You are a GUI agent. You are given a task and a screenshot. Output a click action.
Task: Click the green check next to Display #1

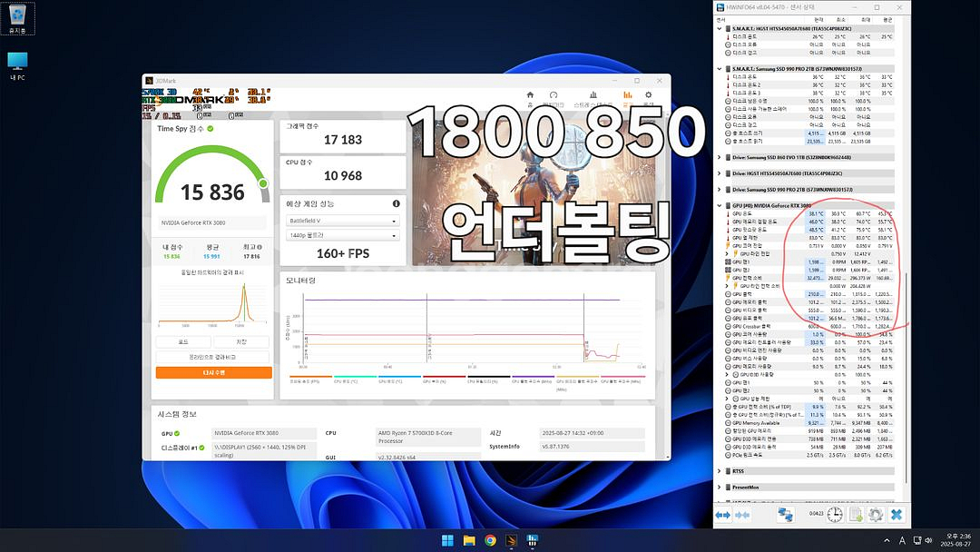(x=201, y=448)
